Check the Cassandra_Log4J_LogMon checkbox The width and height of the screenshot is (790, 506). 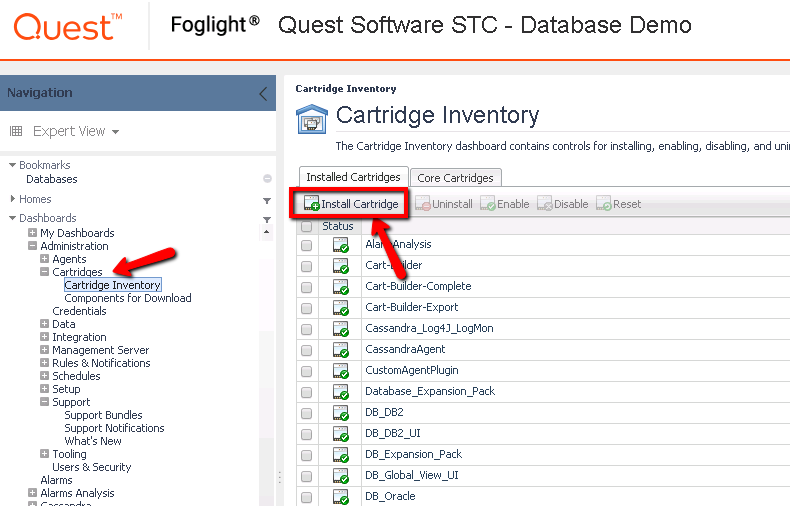(x=306, y=330)
